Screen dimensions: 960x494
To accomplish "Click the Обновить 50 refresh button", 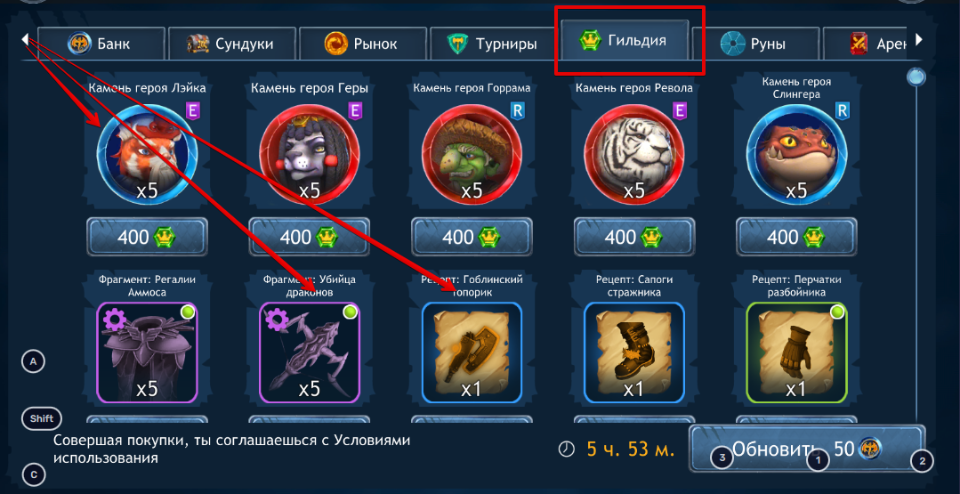I will (x=807, y=449).
